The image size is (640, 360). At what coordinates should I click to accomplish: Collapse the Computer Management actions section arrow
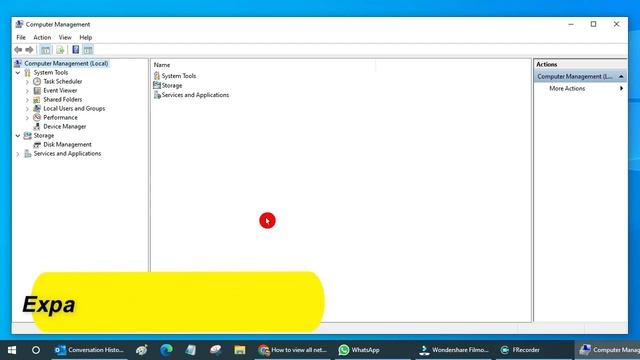tap(621, 76)
